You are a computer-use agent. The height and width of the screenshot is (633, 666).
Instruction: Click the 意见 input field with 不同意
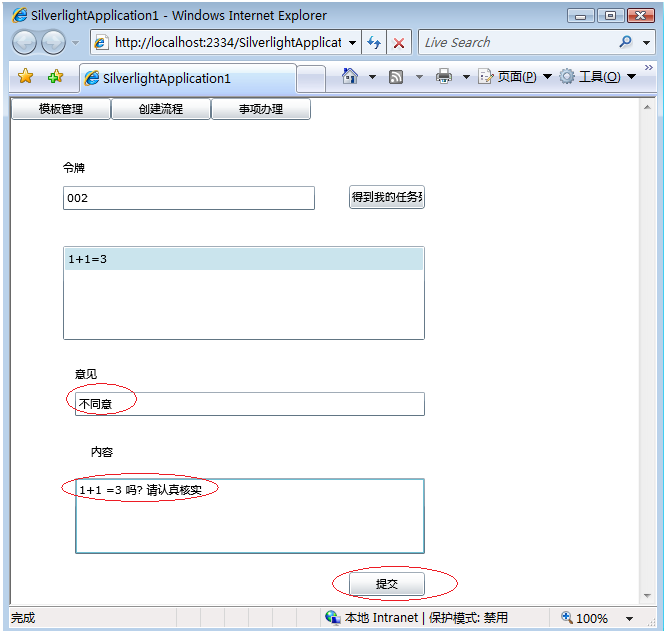(250, 404)
